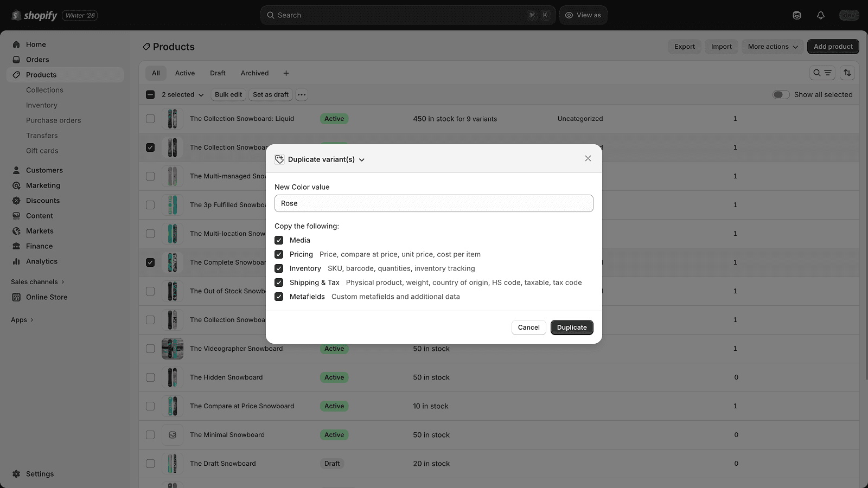Open the search and filter icon above the product list
The width and height of the screenshot is (868, 488).
[822, 72]
